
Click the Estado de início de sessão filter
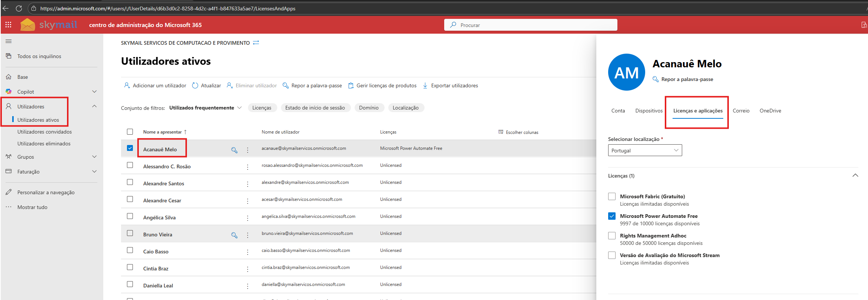(315, 108)
